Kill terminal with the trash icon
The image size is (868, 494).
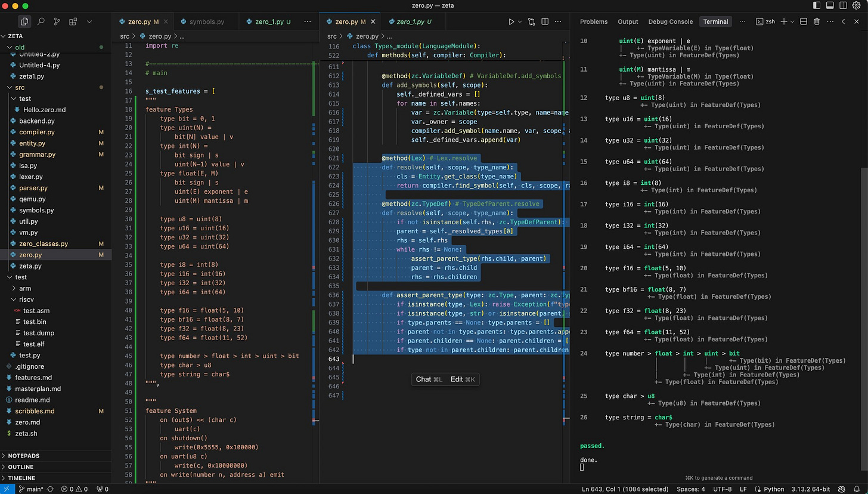pyautogui.click(x=817, y=21)
